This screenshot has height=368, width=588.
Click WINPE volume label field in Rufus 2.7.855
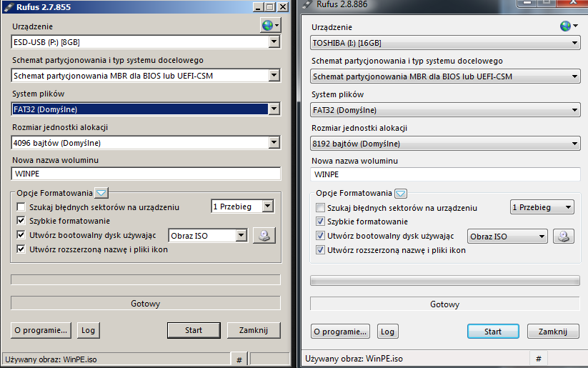146,174
